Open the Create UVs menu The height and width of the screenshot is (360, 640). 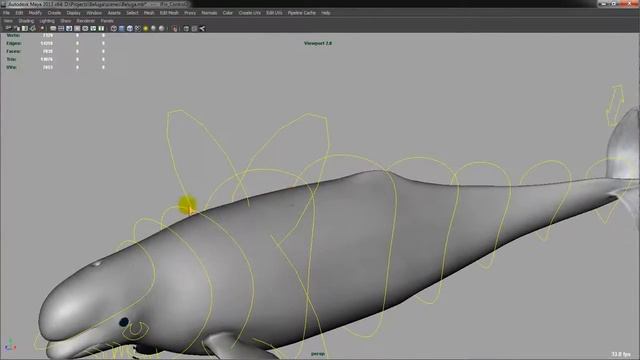point(249,13)
